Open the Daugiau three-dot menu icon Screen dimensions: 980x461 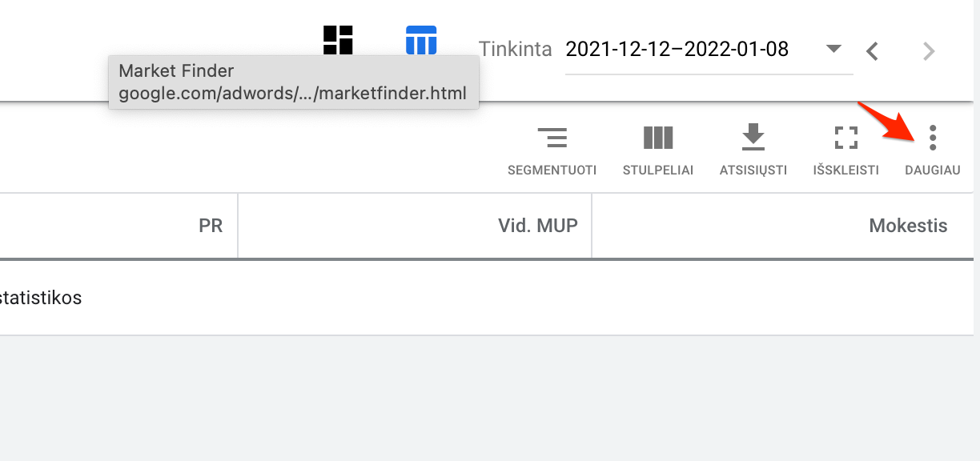click(932, 138)
